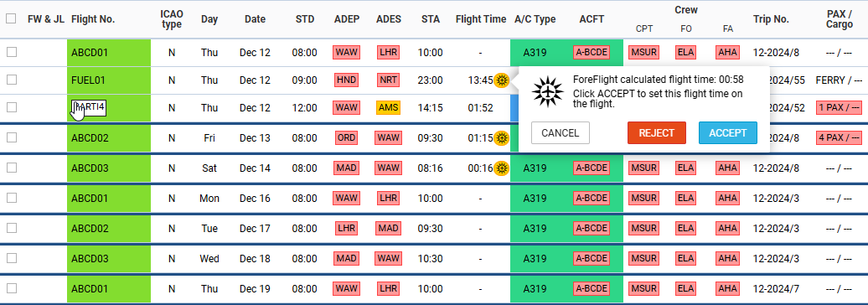
Task: Click the AHA flight attendant tag in Dec 19 row
Action: (727, 289)
